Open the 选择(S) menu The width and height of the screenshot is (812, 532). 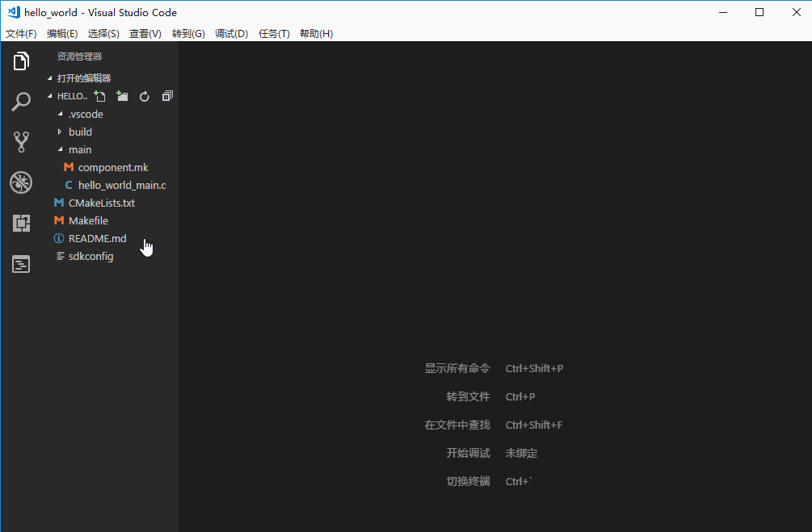(x=103, y=34)
